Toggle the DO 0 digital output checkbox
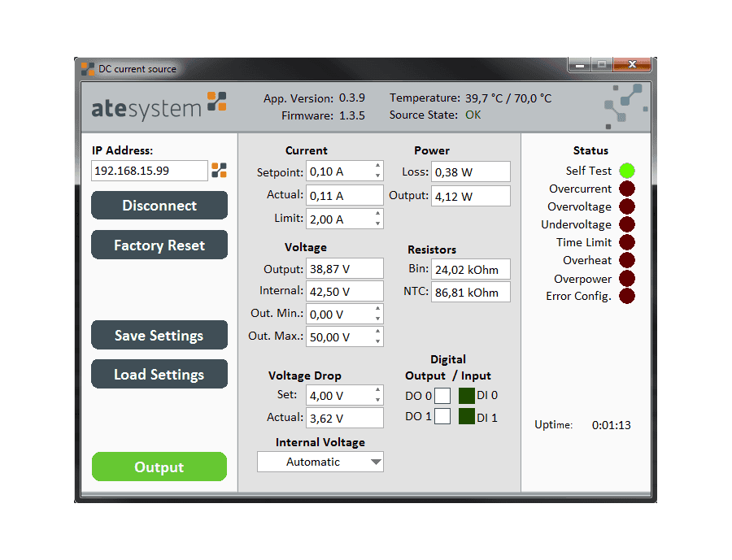Viewport: 732px width, 560px height. click(442, 396)
